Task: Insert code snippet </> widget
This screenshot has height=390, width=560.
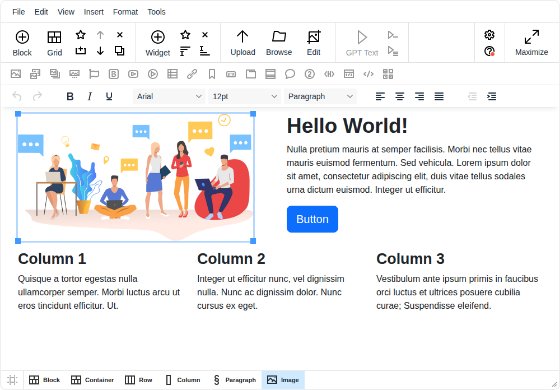Action: [x=368, y=74]
